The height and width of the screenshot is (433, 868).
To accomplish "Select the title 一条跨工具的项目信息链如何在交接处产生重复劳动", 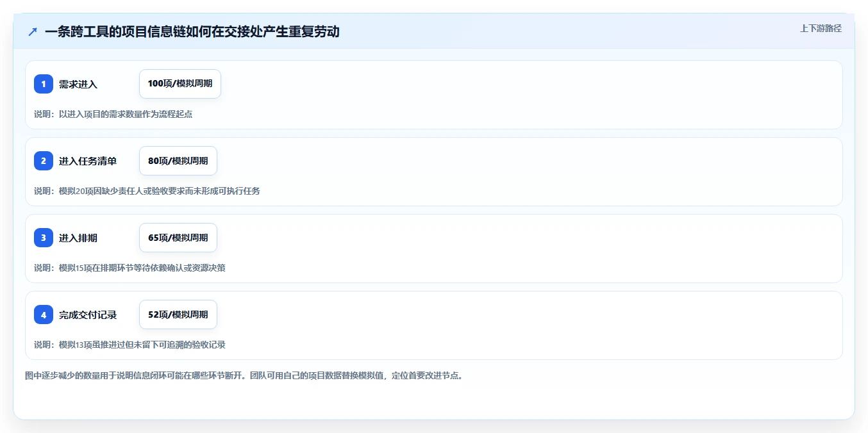I will click(192, 31).
